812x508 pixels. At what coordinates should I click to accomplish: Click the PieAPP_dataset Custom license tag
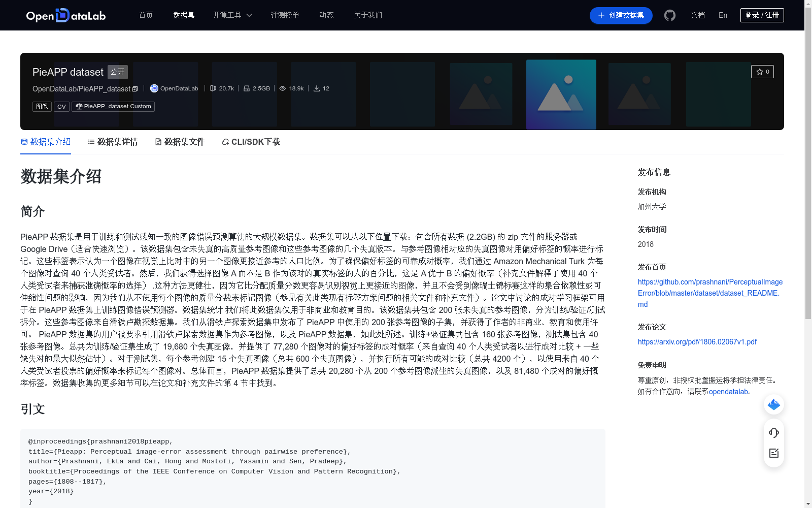113,106
